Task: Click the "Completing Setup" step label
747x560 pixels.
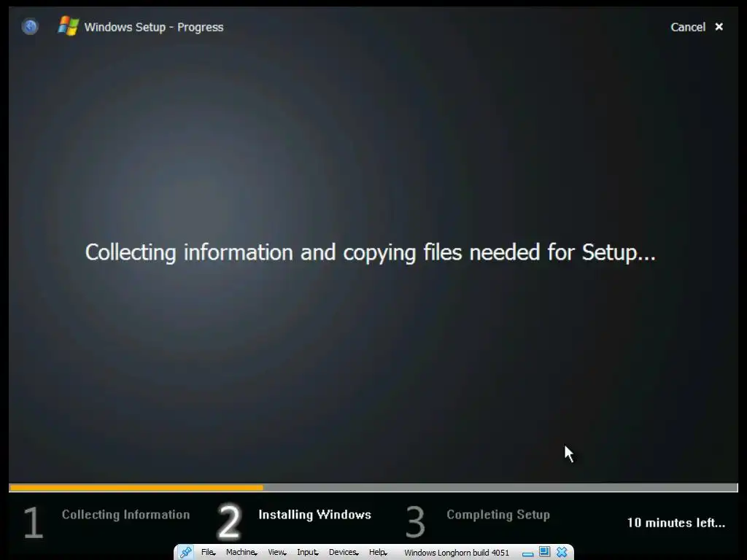Action: coord(498,515)
